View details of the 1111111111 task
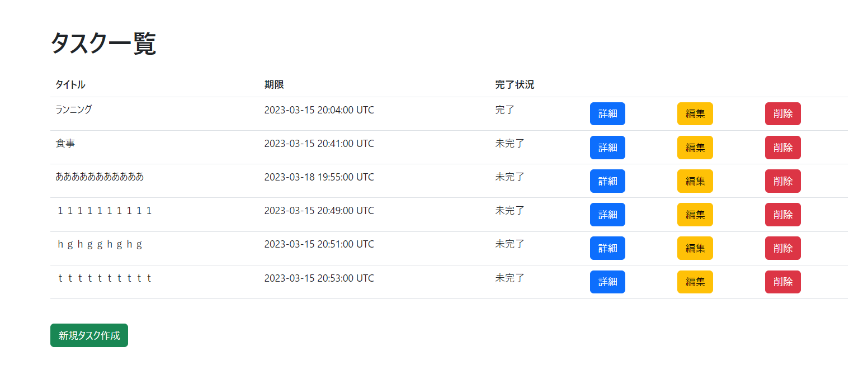Viewport: 868px width, 375px height. click(x=607, y=214)
